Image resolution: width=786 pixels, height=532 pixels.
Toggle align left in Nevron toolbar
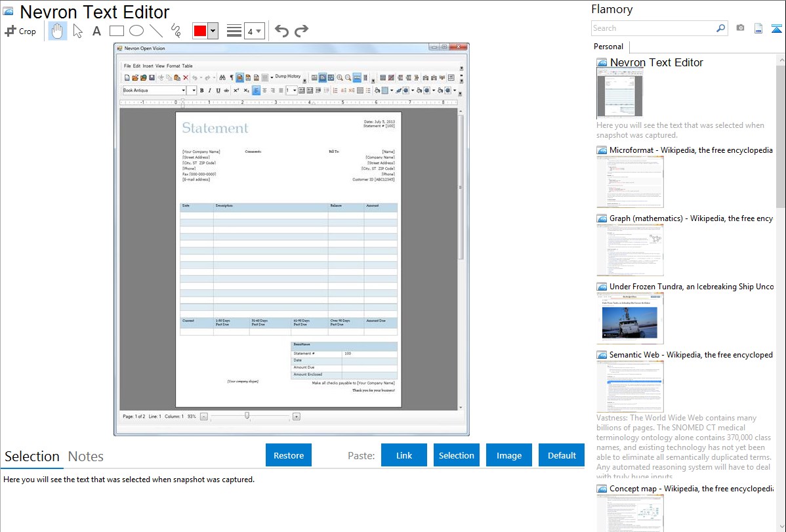[x=256, y=91]
